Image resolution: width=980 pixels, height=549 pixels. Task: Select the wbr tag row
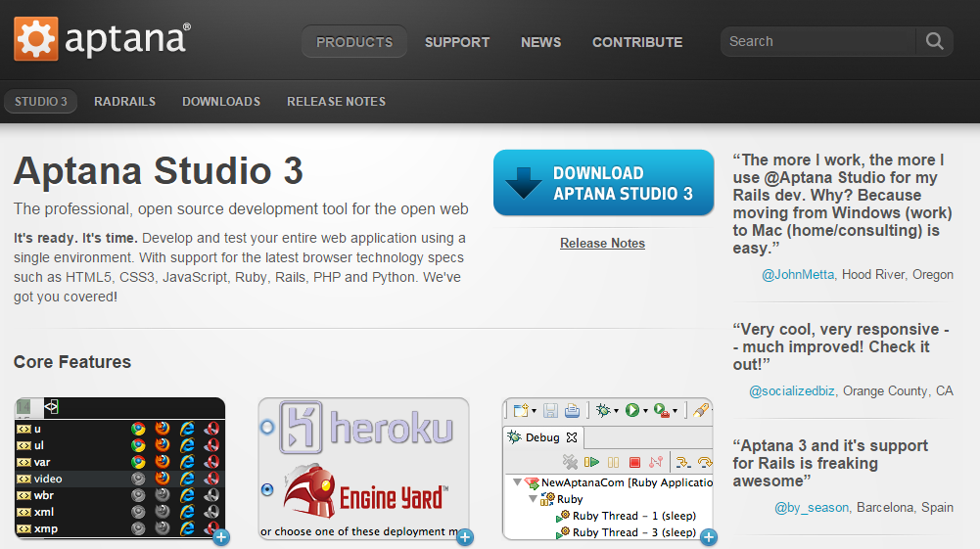[119, 495]
